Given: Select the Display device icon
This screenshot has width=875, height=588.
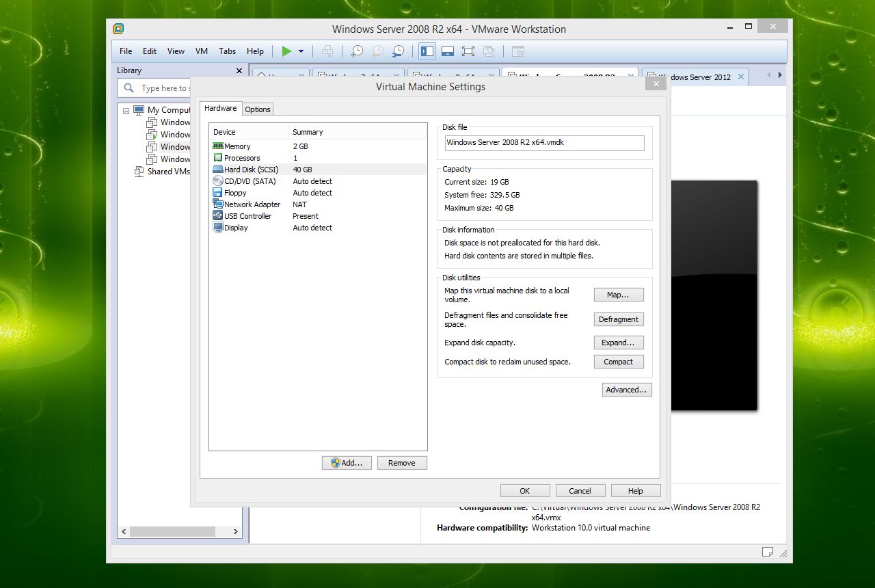Looking at the screenshot, I should [218, 228].
